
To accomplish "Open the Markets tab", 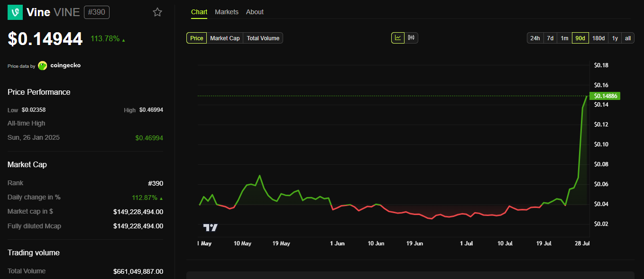I will coord(227,12).
